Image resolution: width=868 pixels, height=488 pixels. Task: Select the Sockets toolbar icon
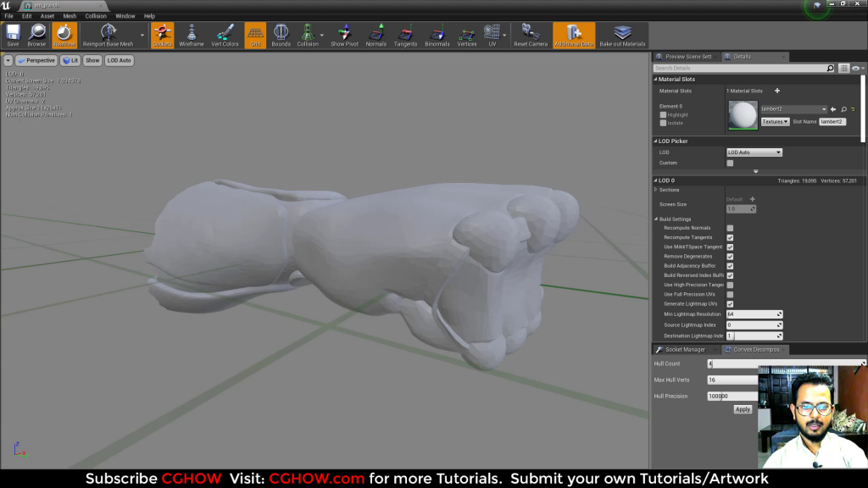161,35
